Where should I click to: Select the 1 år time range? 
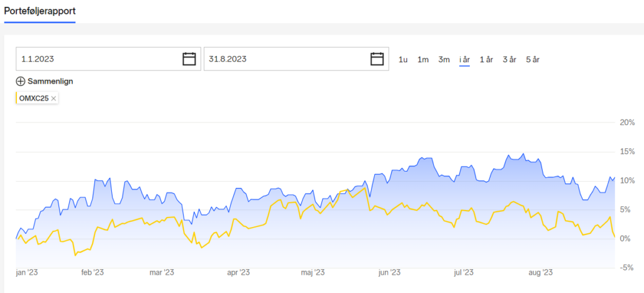(x=486, y=60)
